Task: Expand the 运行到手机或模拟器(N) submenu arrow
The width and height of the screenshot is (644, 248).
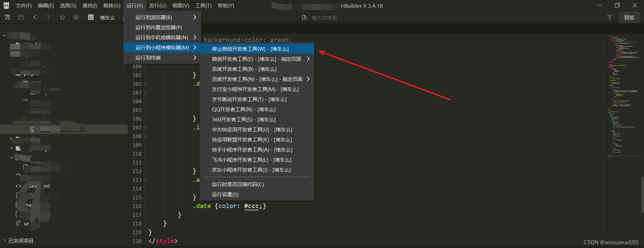Action: tap(195, 37)
